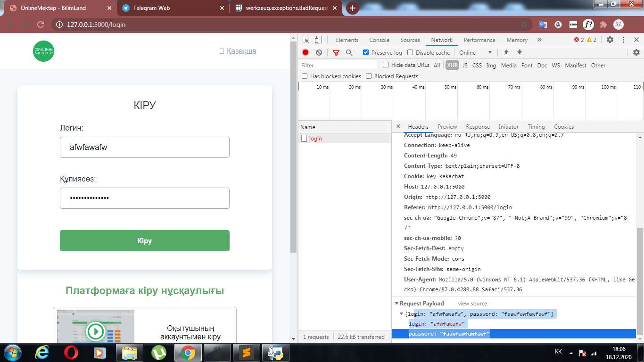Image resolution: width=644 pixels, height=362 pixels.
Task: Stop recording network log (red dot)
Action: (x=305, y=53)
